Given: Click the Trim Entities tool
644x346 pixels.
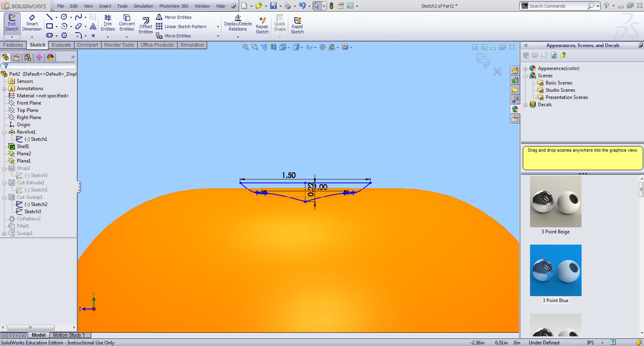Looking at the screenshot, I should pos(108,23).
